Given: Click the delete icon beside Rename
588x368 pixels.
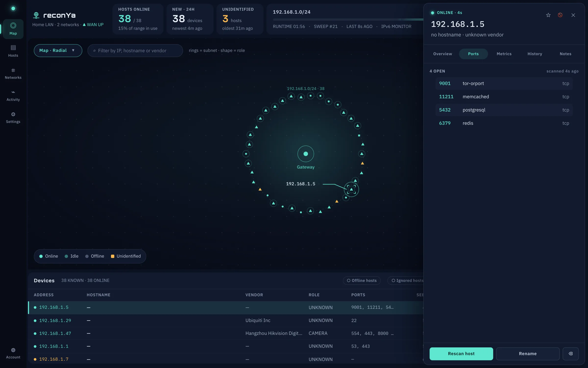Looking at the screenshot, I should (571, 354).
